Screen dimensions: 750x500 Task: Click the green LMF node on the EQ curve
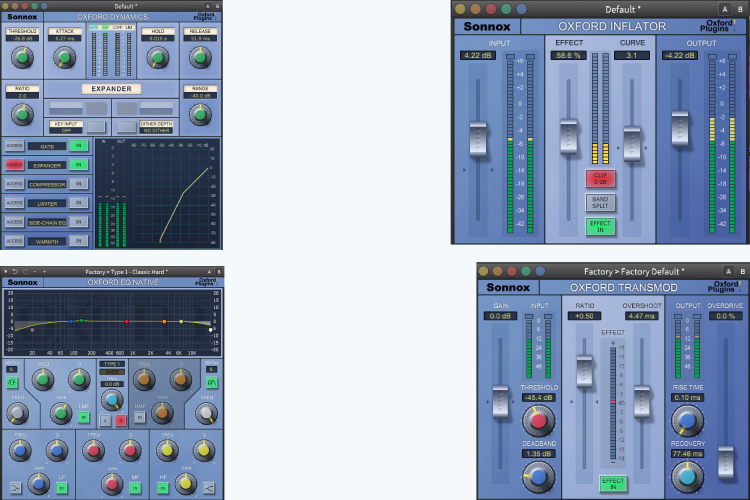coord(82,321)
